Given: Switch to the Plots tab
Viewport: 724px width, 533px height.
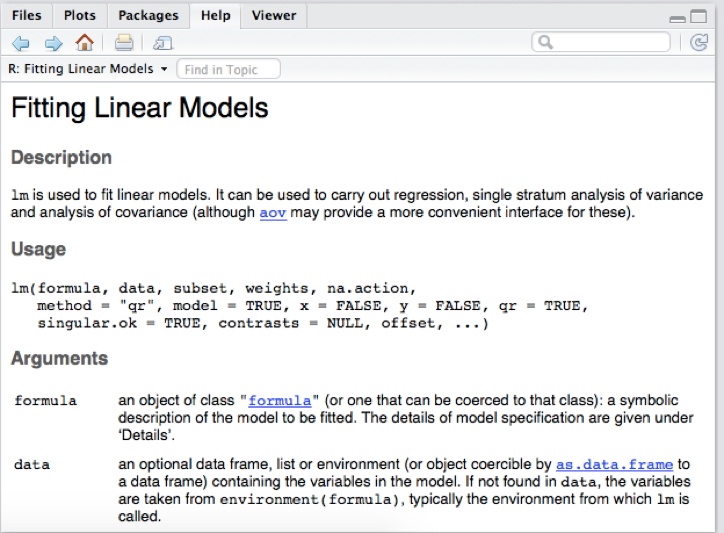Looking at the screenshot, I should point(79,15).
